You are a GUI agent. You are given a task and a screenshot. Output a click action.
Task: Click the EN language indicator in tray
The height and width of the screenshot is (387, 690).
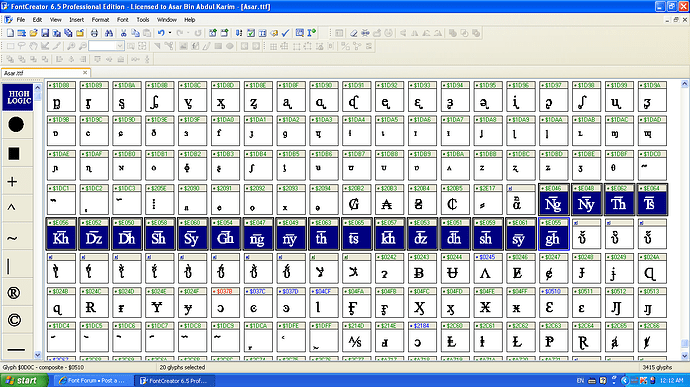[x=580, y=380]
